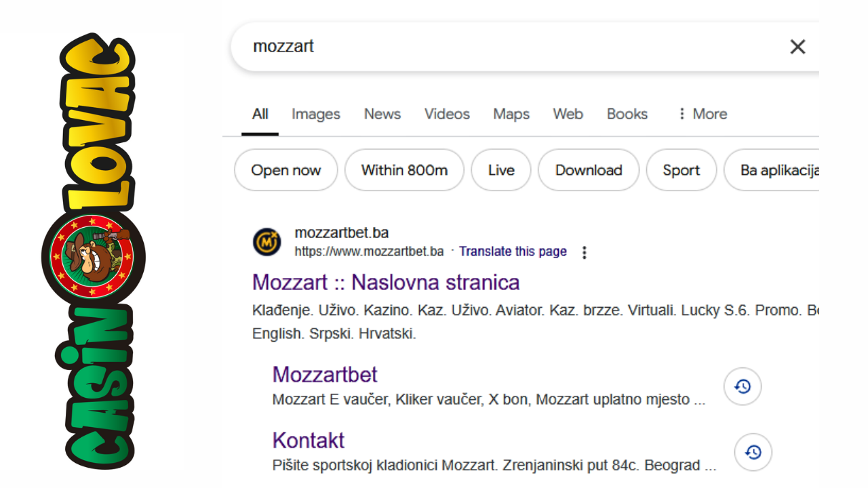Image resolution: width=868 pixels, height=488 pixels.
Task: Apply the Open now filter chip
Action: [x=285, y=170]
